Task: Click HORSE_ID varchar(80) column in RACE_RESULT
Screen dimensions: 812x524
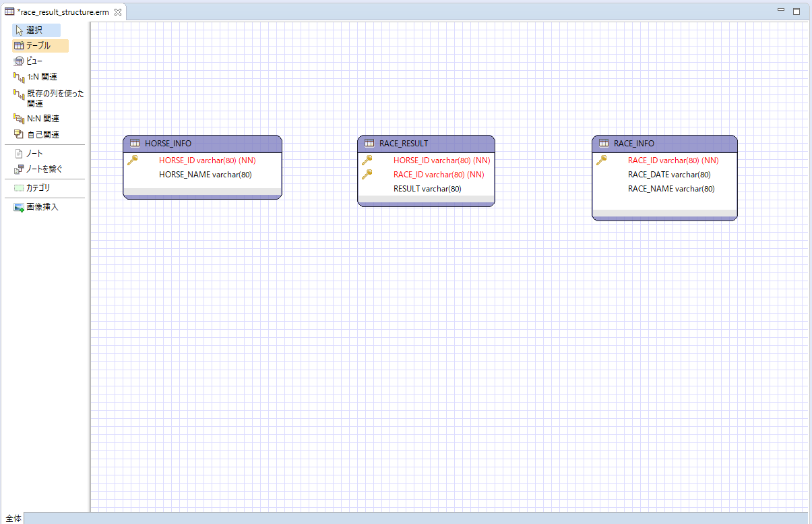Action: point(442,161)
